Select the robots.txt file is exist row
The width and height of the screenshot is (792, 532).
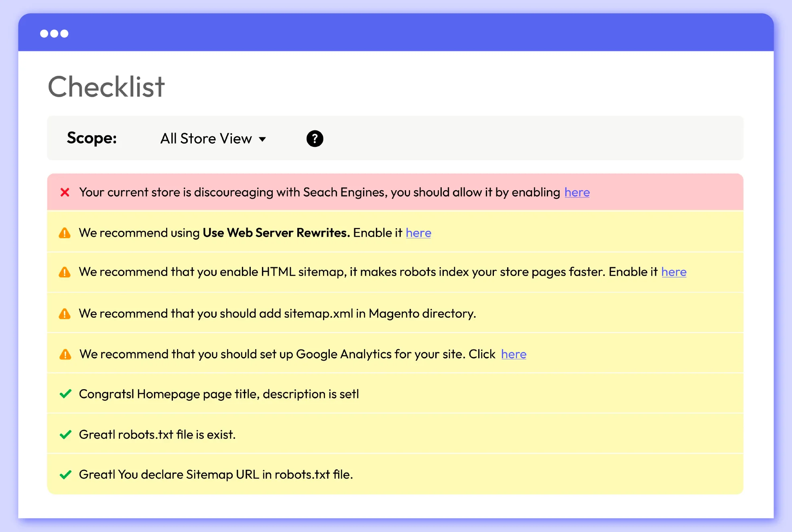(x=157, y=435)
